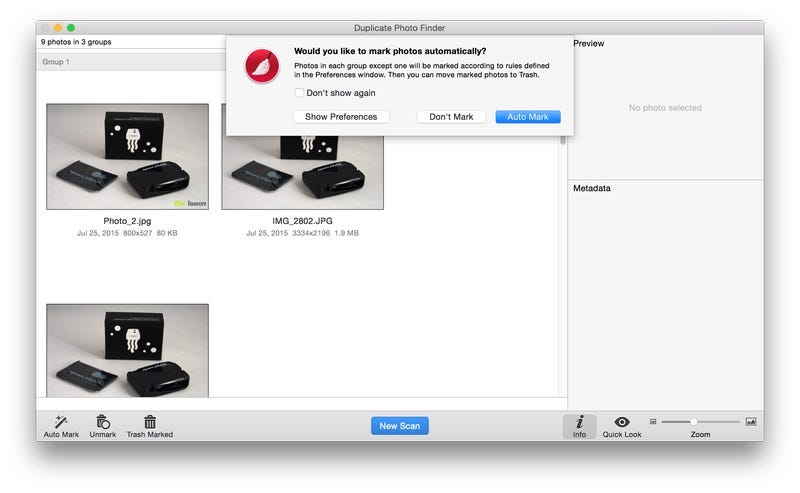Toggle the Info panel icon
Image resolution: width=800 pixels, height=493 pixels.
coord(579,422)
